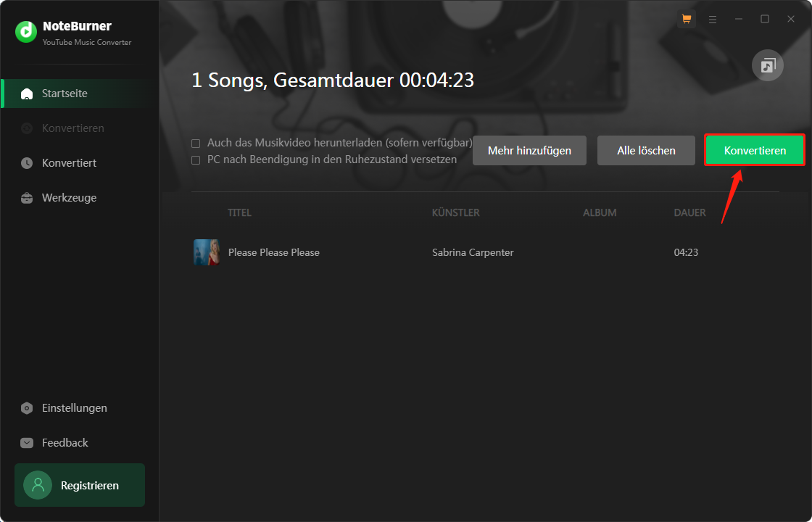Image resolution: width=812 pixels, height=522 pixels.
Task: Minimize the NoteBurner window
Action: 739,19
